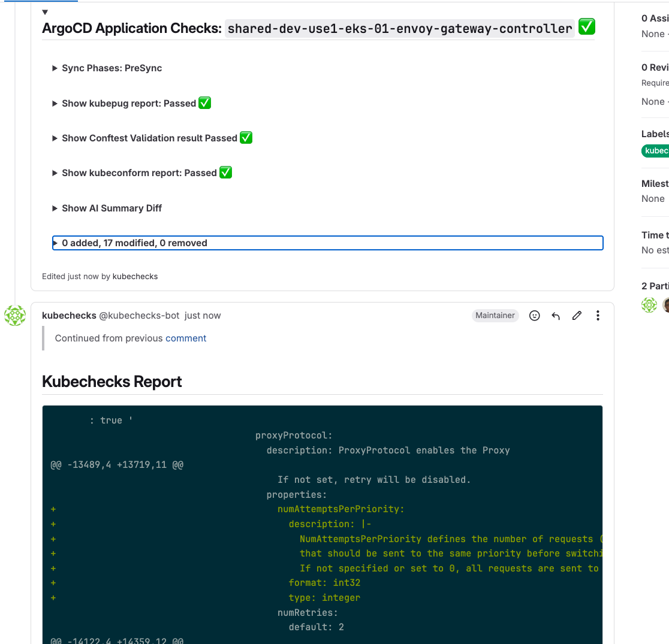Click the added "numAttemptsPerPriority:" line
Viewport: 669px width, 644px height.
pos(340,509)
